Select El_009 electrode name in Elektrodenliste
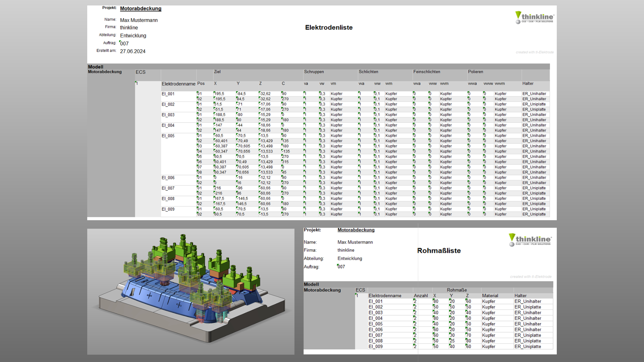Image resolution: width=644 pixels, height=362 pixels. 168,209
